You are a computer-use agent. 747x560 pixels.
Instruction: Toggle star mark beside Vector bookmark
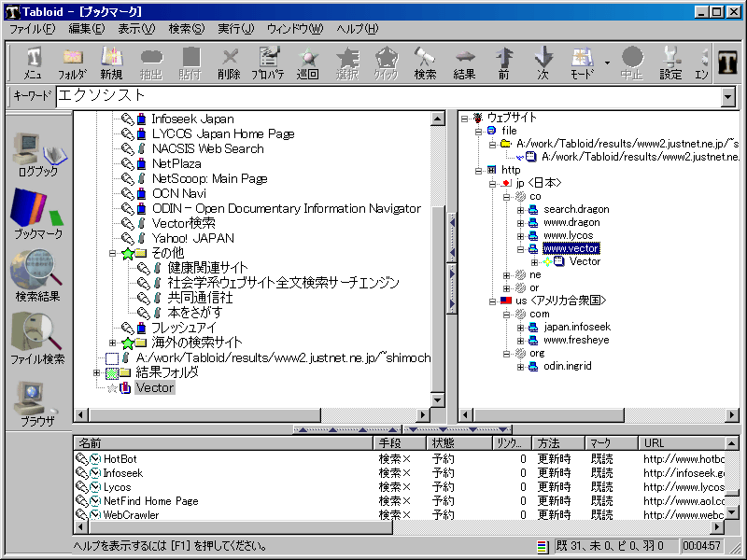click(112, 388)
